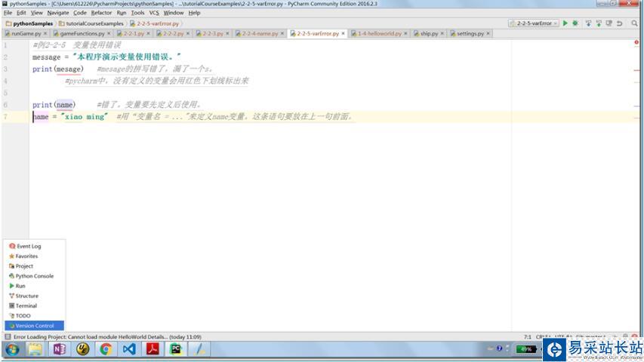Open TODO tool window

pos(34,316)
